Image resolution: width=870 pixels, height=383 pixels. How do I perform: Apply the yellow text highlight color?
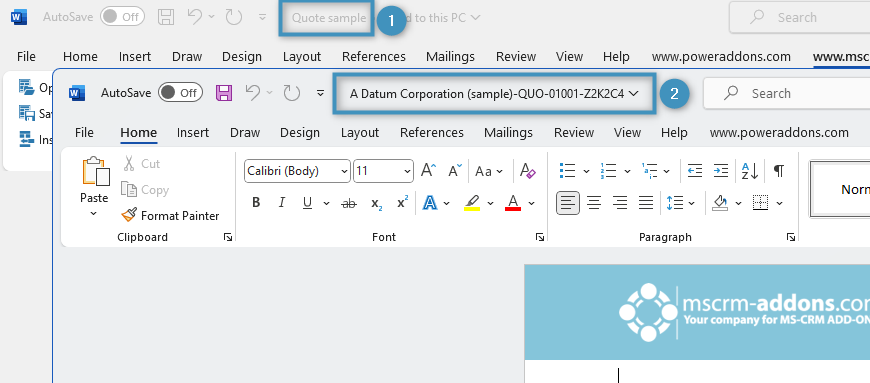coord(472,203)
